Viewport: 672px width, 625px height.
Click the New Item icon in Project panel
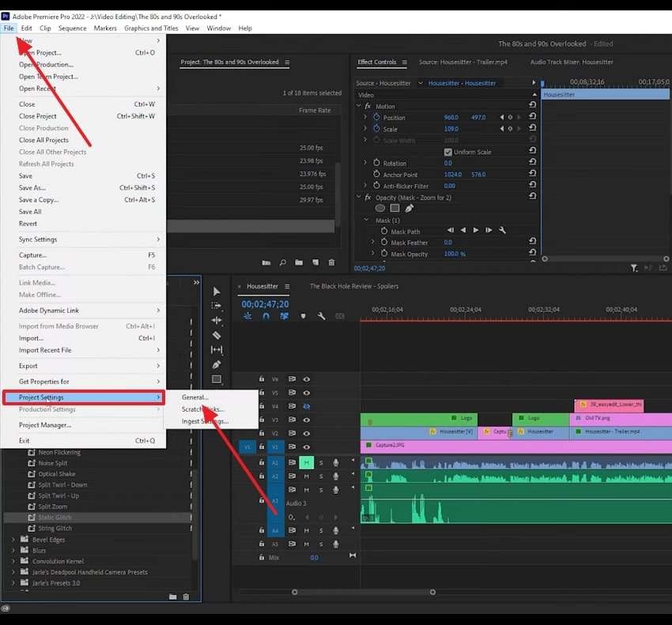tap(315, 262)
